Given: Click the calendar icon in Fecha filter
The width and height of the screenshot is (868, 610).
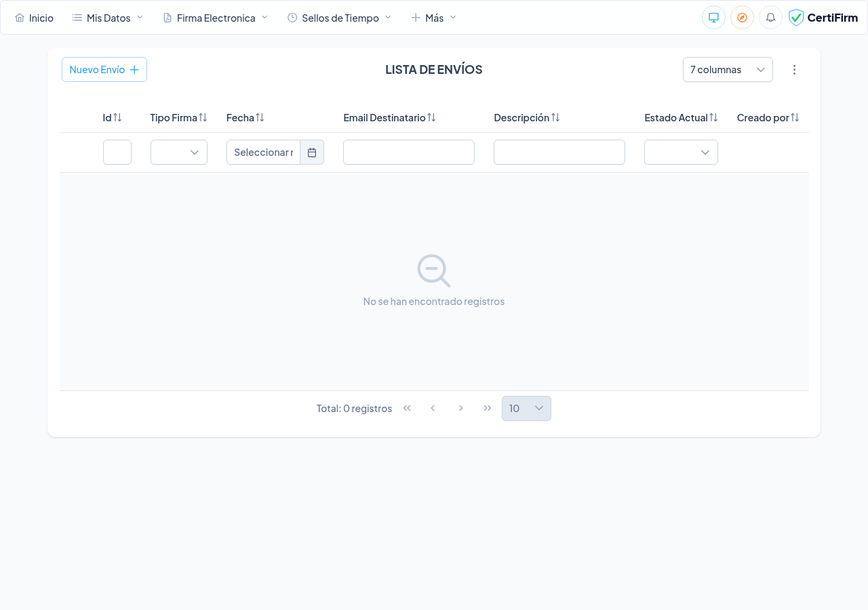Looking at the screenshot, I should click(x=312, y=152).
